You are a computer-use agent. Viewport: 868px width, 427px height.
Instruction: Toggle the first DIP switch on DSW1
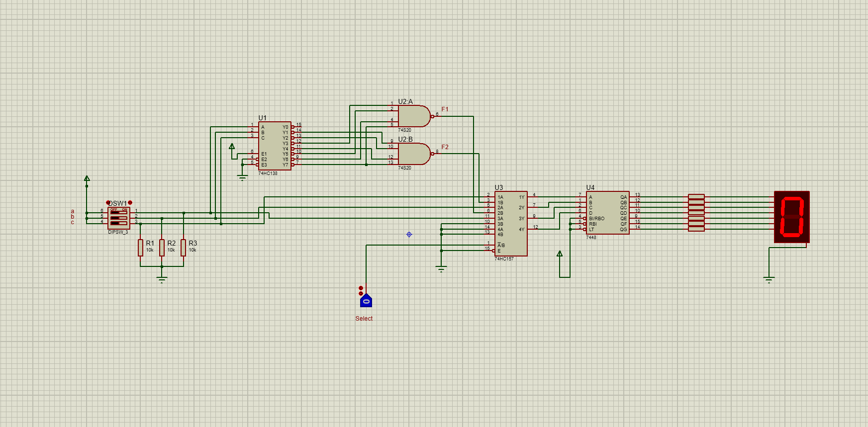[119, 213]
